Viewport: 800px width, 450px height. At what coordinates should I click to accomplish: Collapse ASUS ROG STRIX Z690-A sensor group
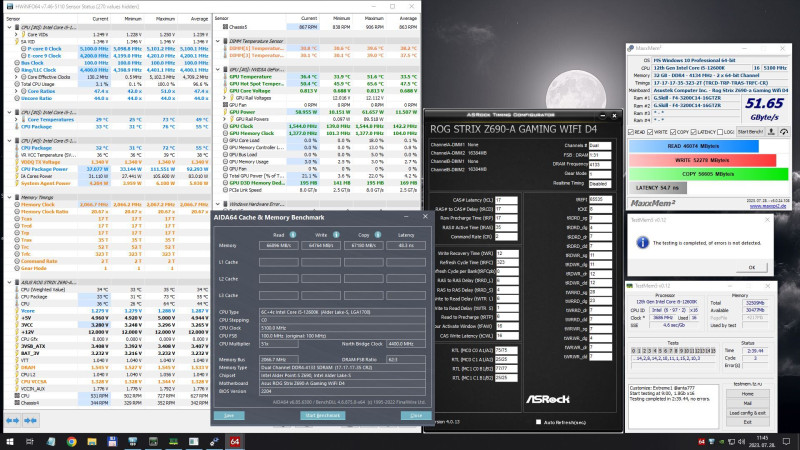pyautogui.click(x=10, y=282)
